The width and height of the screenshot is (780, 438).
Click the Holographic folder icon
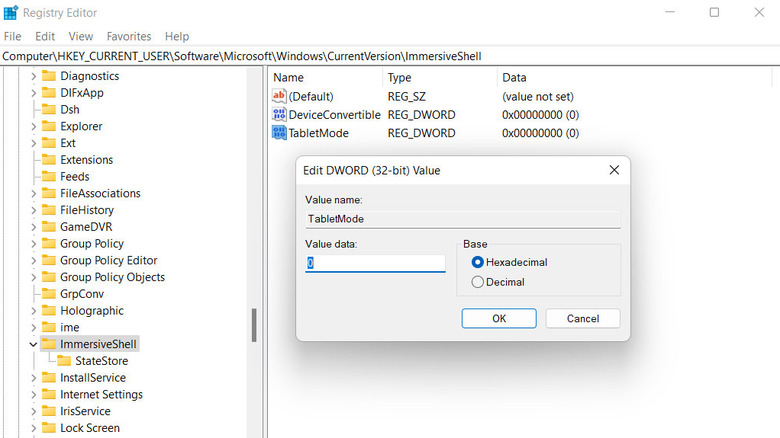[x=49, y=311]
